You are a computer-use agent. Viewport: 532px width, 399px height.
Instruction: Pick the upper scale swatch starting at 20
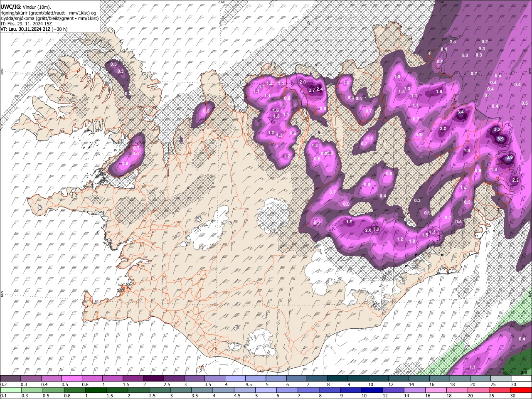[480, 379]
